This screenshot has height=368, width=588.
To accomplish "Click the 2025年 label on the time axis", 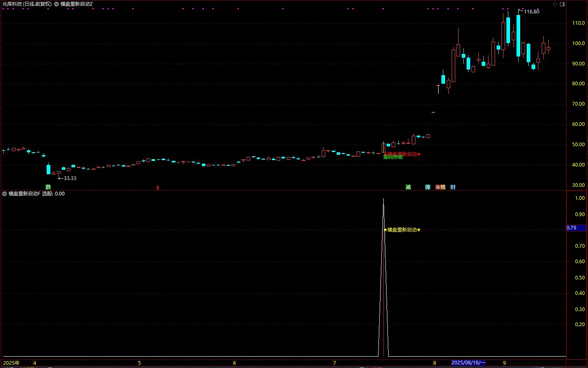I will pos(11,363).
